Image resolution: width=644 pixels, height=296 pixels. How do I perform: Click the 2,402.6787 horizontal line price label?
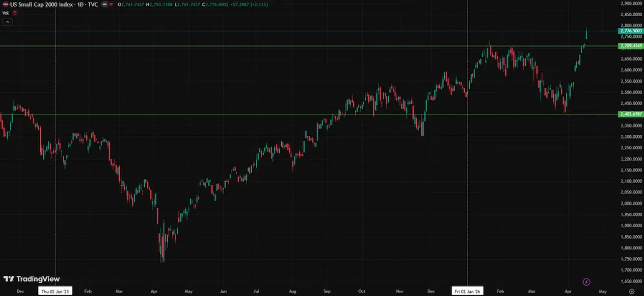click(630, 114)
